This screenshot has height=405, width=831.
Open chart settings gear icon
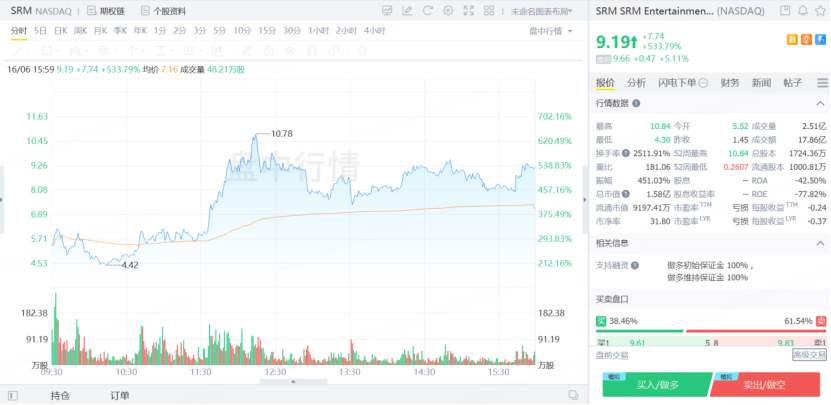[448, 11]
